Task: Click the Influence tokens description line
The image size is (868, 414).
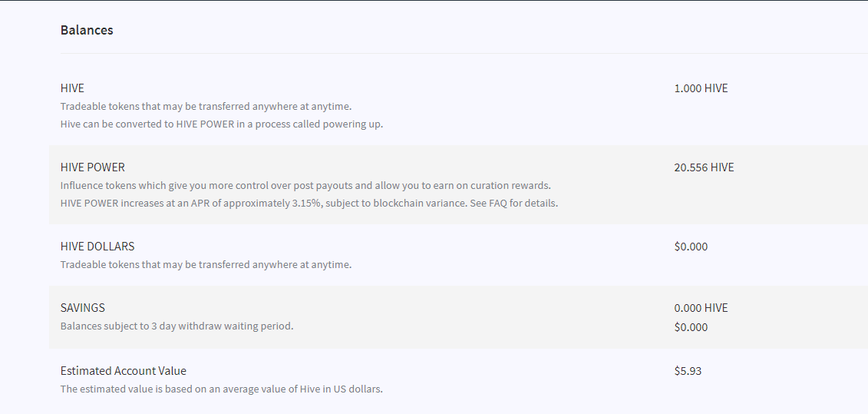Action: pyautogui.click(x=305, y=185)
